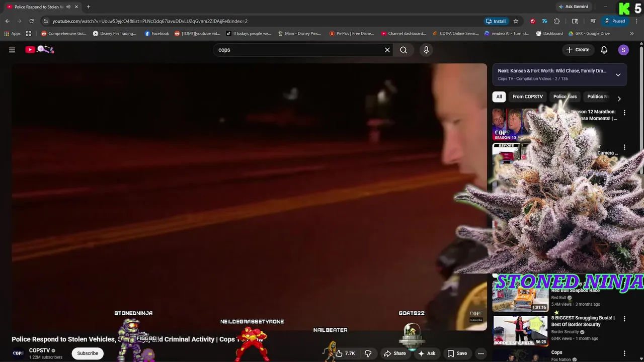
Task: Open options for Season 12 Marathon video
Action: point(624,113)
